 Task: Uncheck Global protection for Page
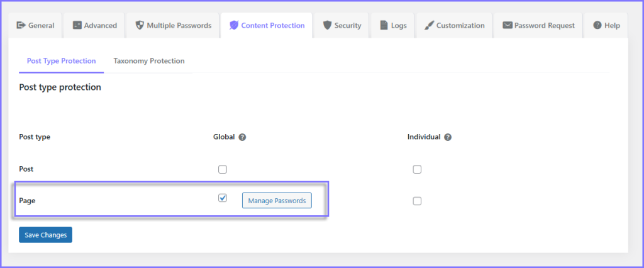pyautogui.click(x=222, y=198)
